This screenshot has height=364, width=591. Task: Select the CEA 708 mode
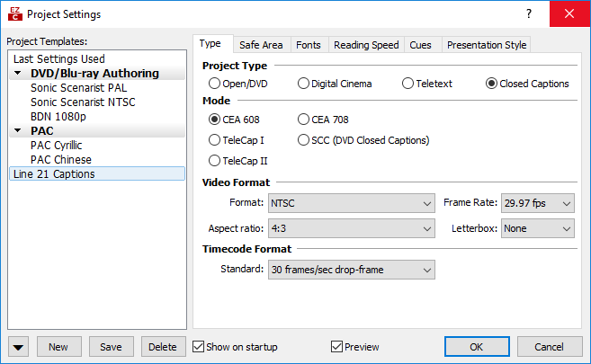[x=323, y=120]
